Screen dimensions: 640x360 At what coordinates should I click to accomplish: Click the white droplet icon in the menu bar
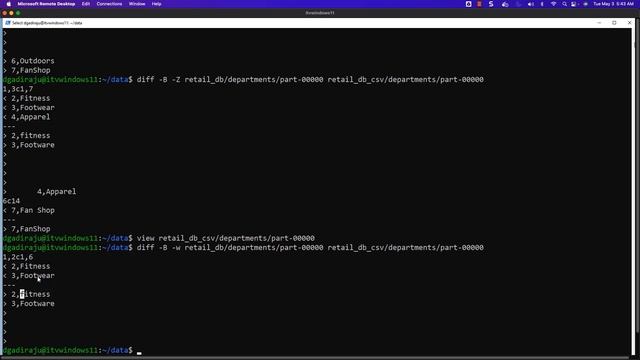(x=469, y=4)
